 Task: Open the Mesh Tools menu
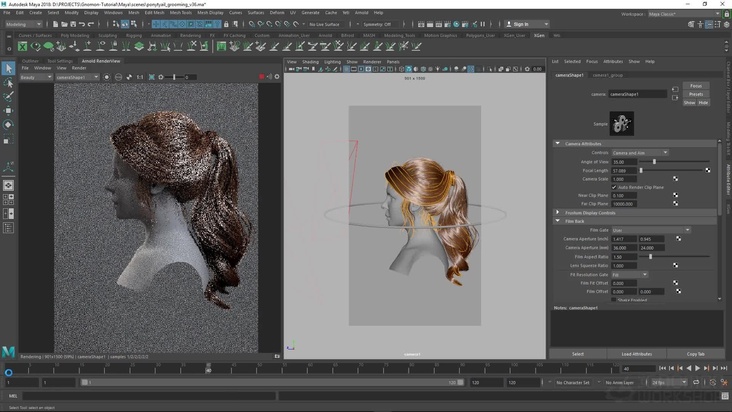tap(180, 13)
